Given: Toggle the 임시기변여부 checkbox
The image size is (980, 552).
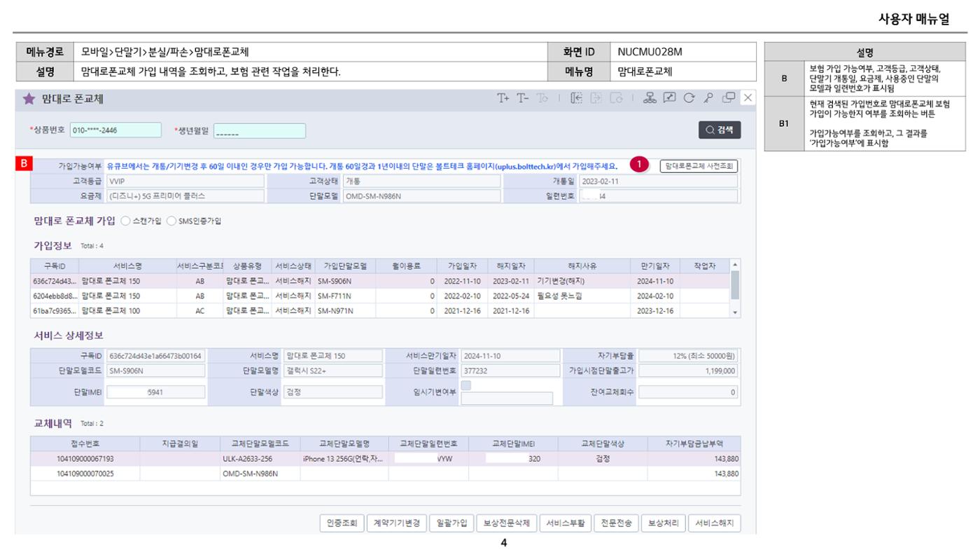Looking at the screenshot, I should tap(466, 385).
